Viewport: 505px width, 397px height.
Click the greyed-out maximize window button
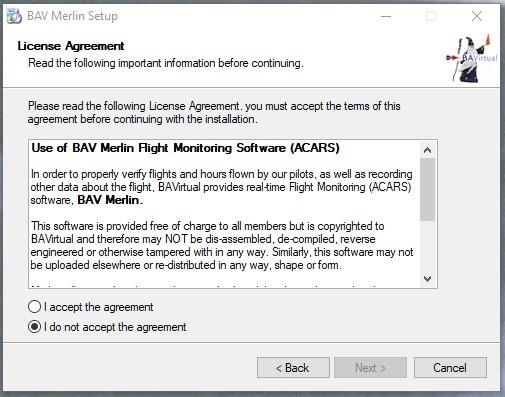click(431, 16)
